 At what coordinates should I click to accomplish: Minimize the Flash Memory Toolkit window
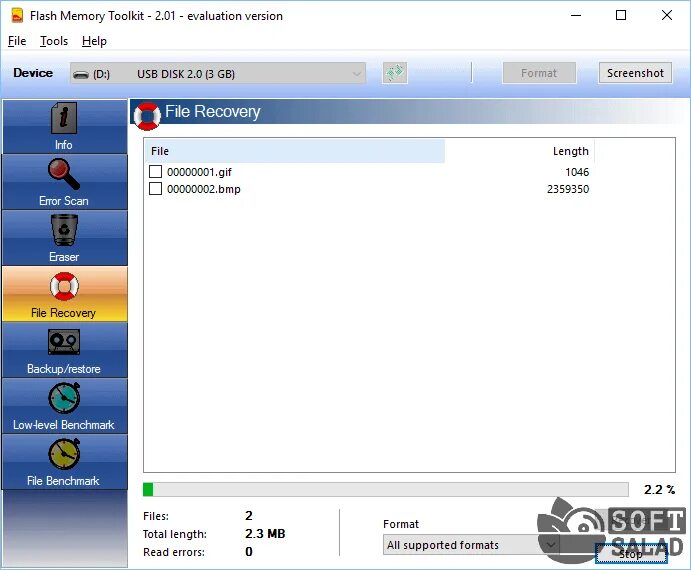pyautogui.click(x=576, y=15)
